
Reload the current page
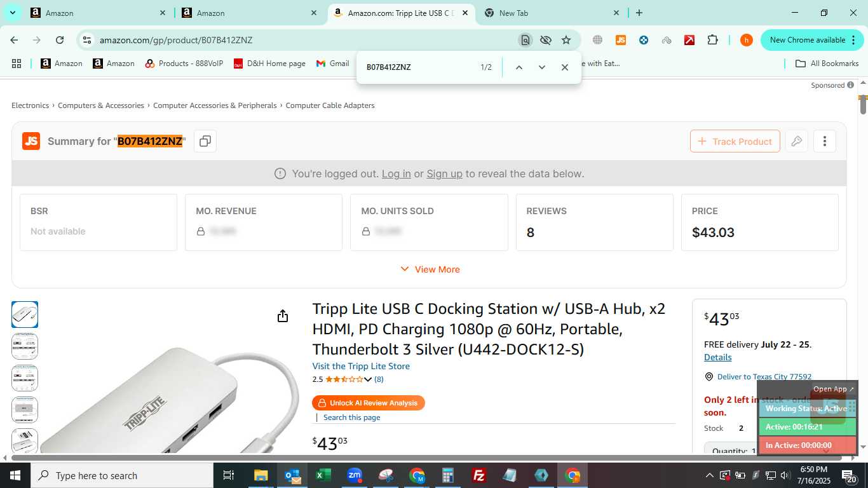point(60,40)
